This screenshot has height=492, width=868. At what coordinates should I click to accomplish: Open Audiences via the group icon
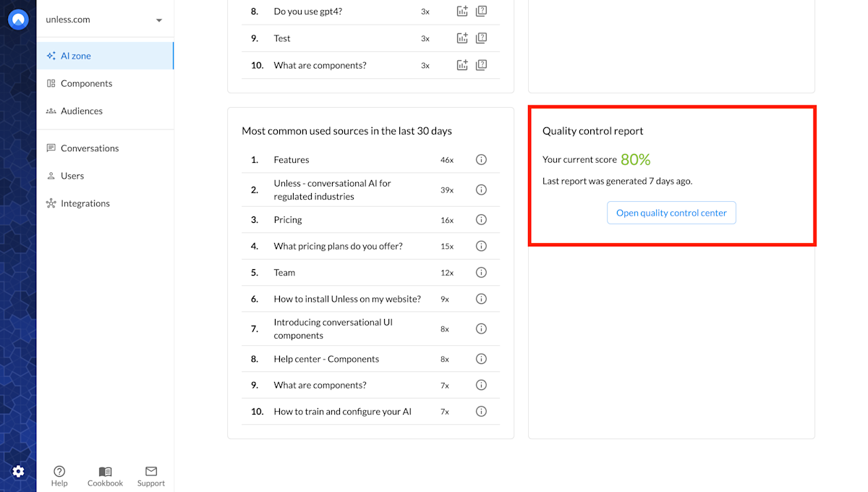(51, 111)
